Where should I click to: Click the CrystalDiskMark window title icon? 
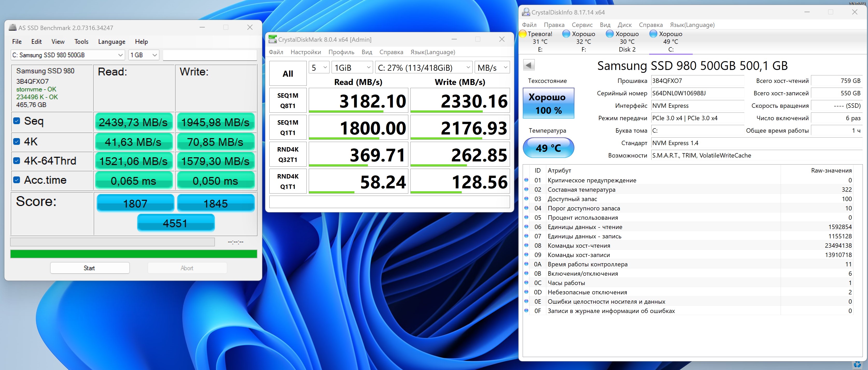point(272,39)
